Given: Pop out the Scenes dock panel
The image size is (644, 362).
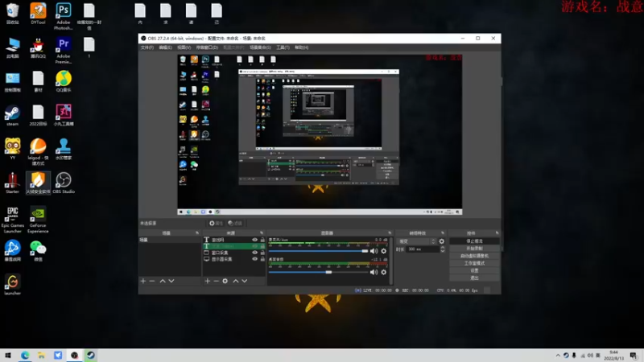Looking at the screenshot, I should [197, 233].
